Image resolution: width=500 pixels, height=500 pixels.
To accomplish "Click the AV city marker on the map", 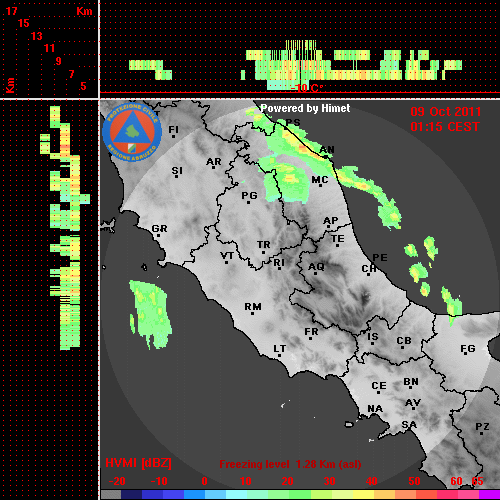I will pyautogui.click(x=413, y=404).
